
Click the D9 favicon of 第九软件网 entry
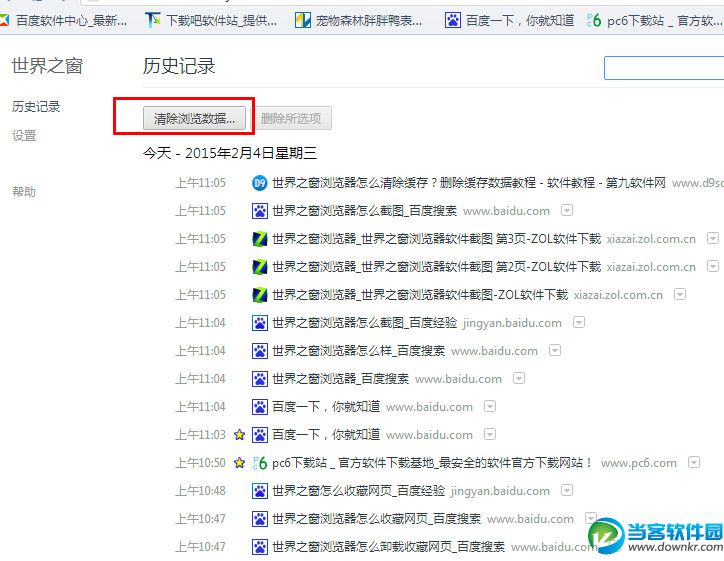pyautogui.click(x=259, y=183)
